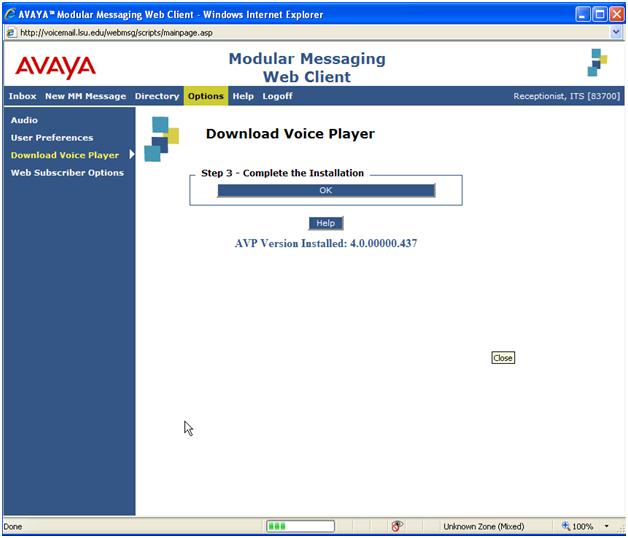Image resolution: width=628 pixels, height=538 pixels.
Task: Close the Internet Explorer window
Action: coord(617,14)
